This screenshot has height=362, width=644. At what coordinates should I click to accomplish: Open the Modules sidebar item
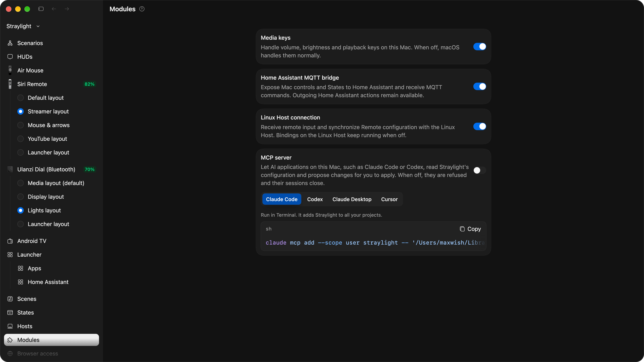(x=52, y=340)
